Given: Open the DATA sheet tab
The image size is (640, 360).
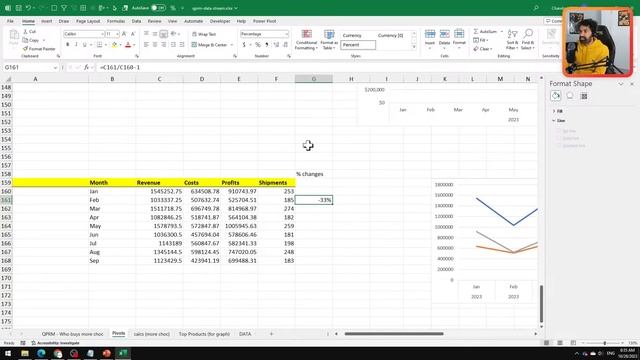Looking at the screenshot, I should [x=245, y=334].
